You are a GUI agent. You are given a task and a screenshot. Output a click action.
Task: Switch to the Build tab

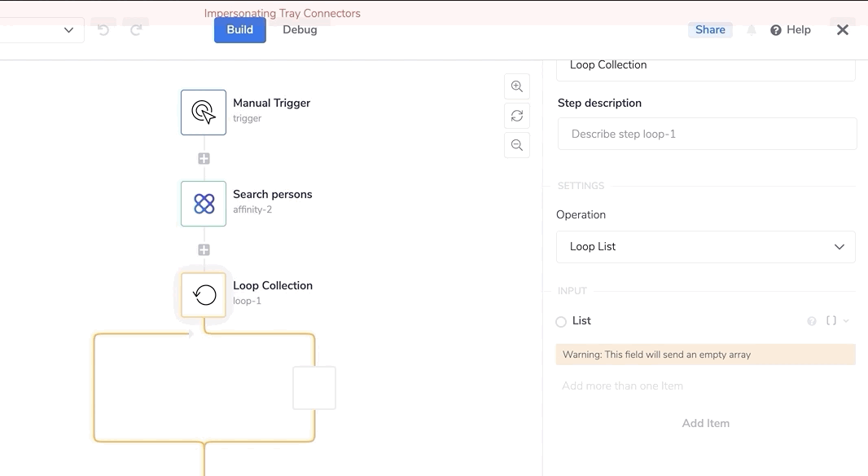[x=240, y=30]
